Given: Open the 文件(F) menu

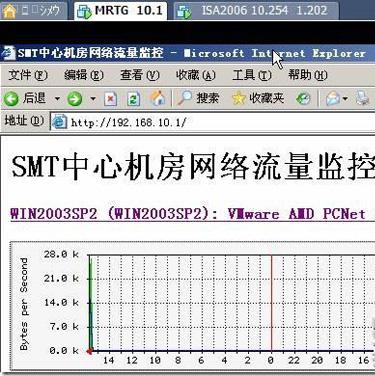Looking at the screenshot, I should [x=28, y=75].
